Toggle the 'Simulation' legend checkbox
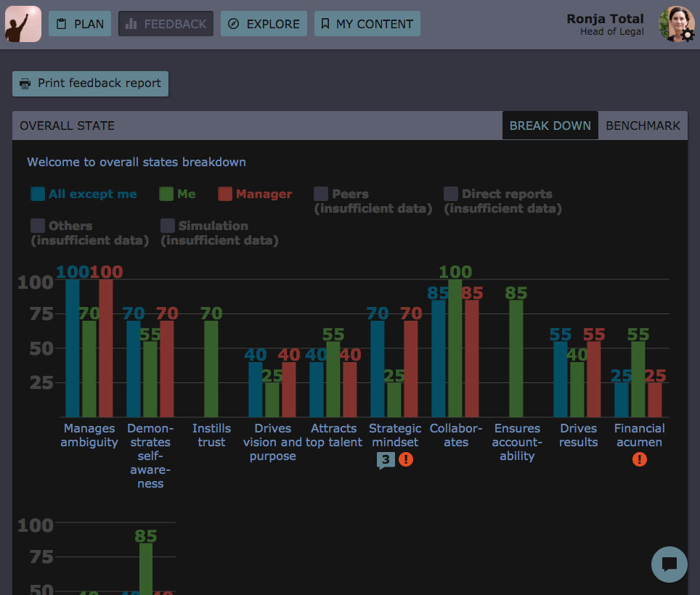This screenshot has width=700, height=595. (x=168, y=226)
